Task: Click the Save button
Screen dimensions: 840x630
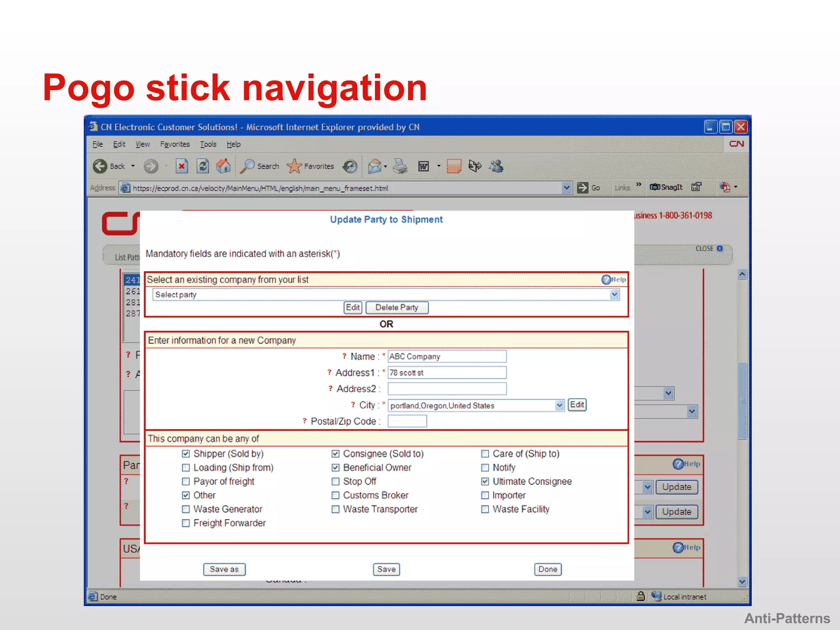Action: (x=386, y=569)
